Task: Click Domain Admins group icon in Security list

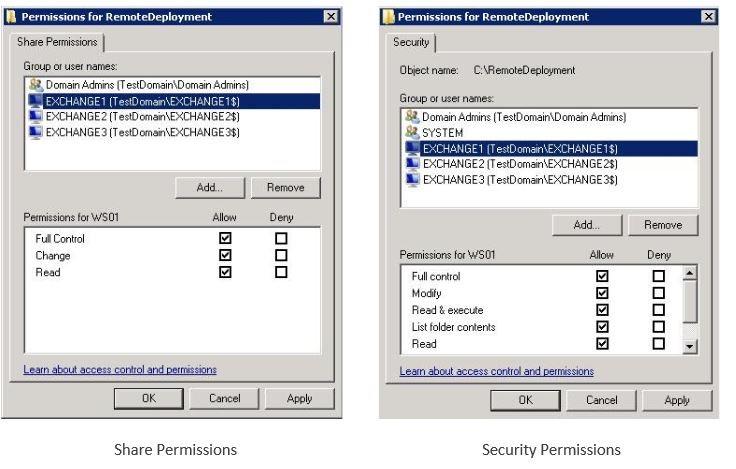Action: click(x=412, y=117)
